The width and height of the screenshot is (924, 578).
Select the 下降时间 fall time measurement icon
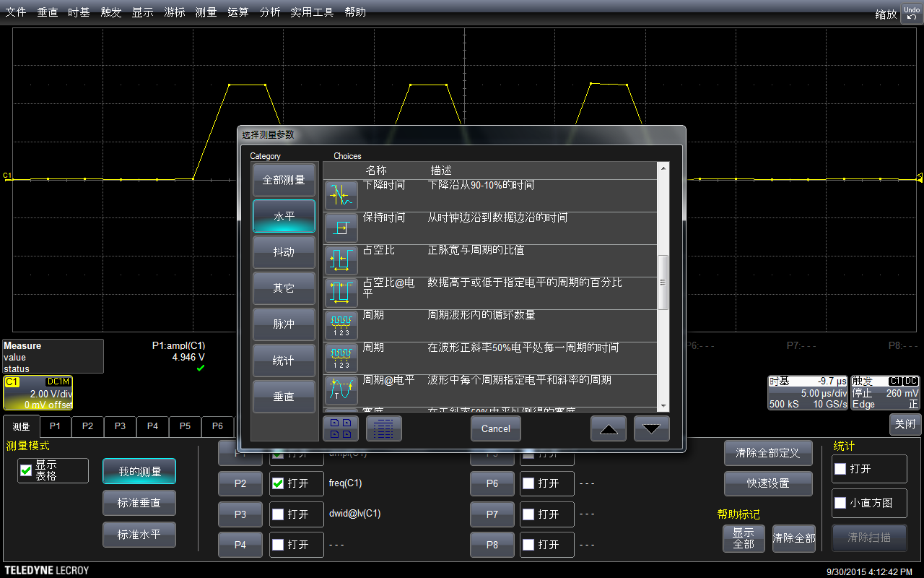341,195
